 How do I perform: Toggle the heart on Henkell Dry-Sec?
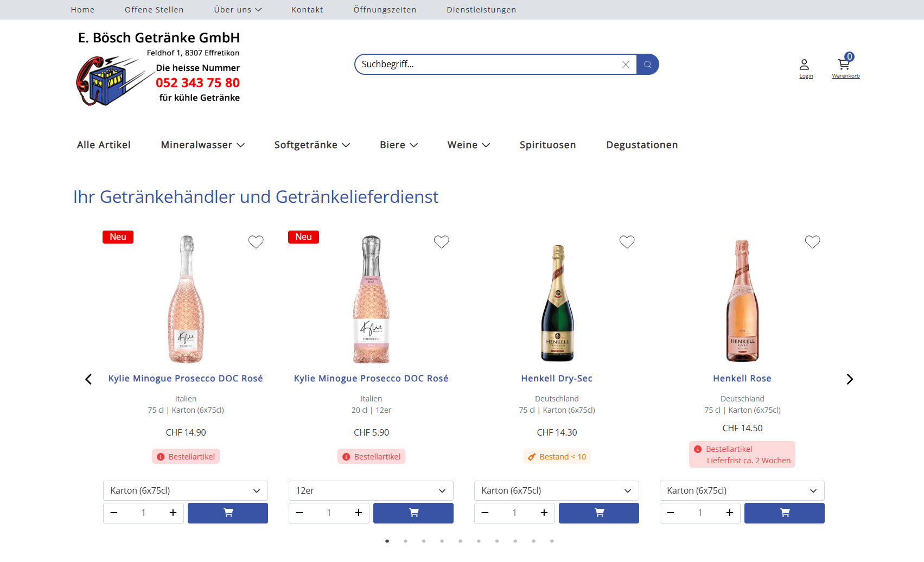[627, 241]
